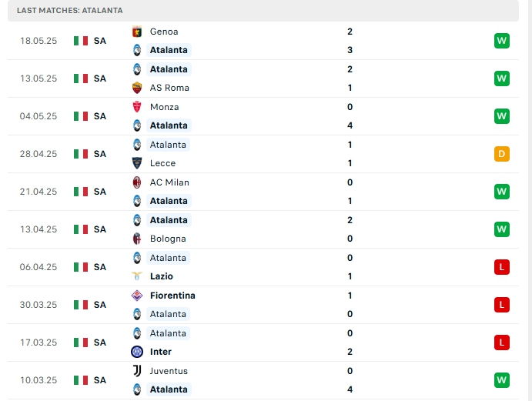The height and width of the screenshot is (401, 532).
Task: Click the Fiorentina crest icon
Action: pyautogui.click(x=137, y=296)
